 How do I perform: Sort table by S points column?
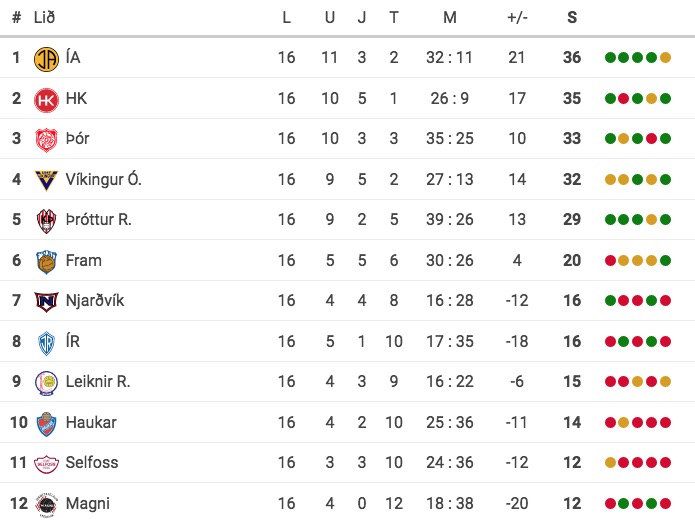click(572, 17)
